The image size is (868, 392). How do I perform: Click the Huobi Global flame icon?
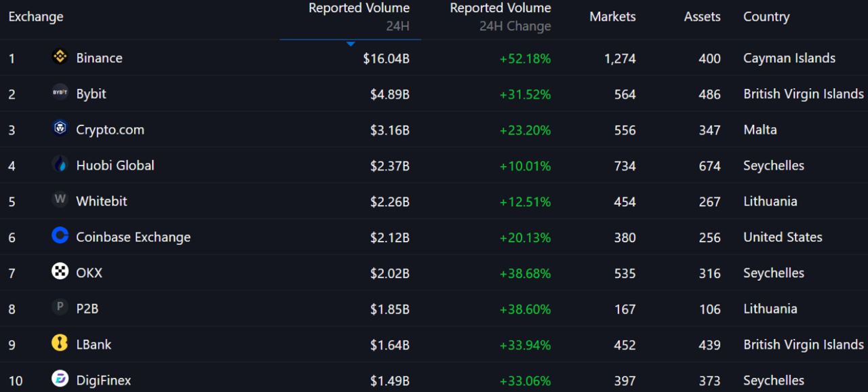(60, 164)
